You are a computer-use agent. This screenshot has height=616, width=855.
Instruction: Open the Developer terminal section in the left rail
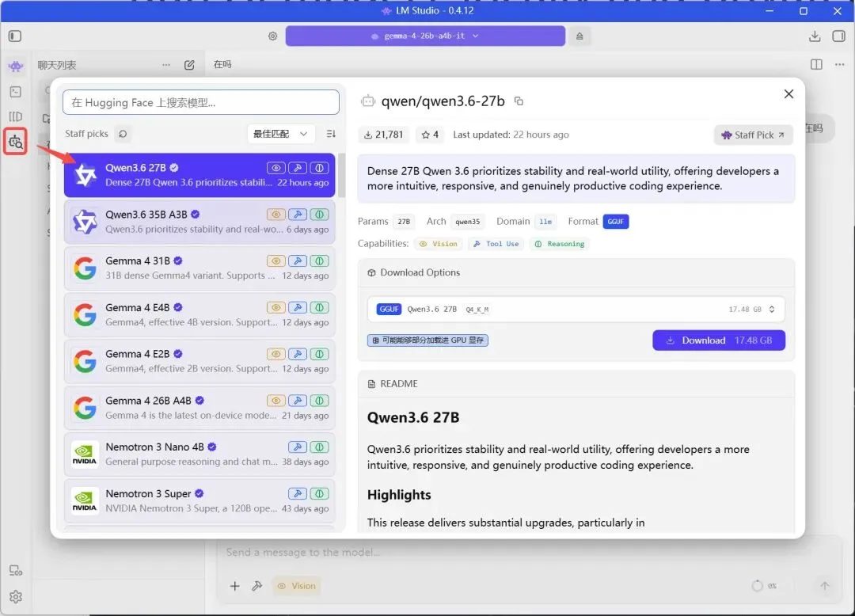tap(15, 92)
